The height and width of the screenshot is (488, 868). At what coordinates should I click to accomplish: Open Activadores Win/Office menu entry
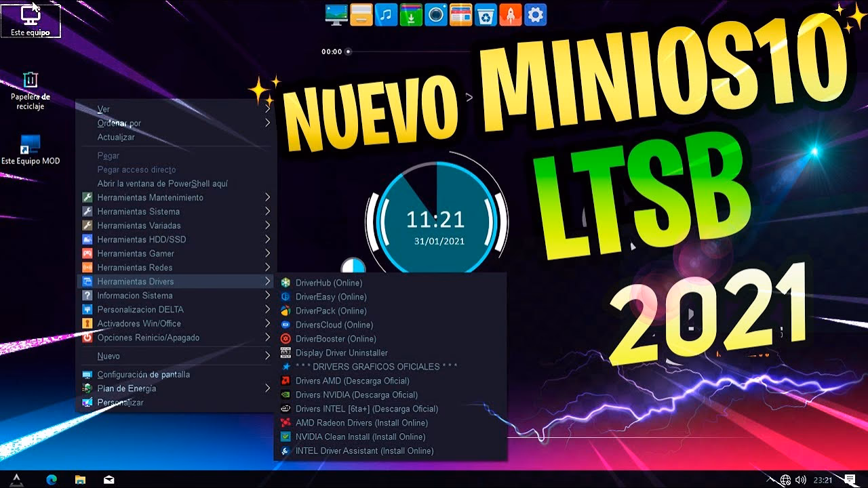tap(176, 323)
